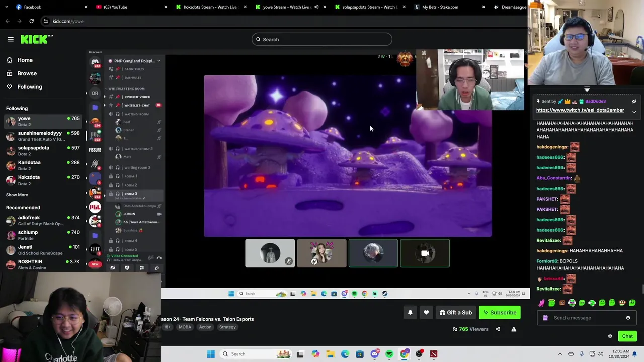The height and width of the screenshot is (362, 644).
Task: Share your screen in Discord
Action: click(x=127, y=268)
